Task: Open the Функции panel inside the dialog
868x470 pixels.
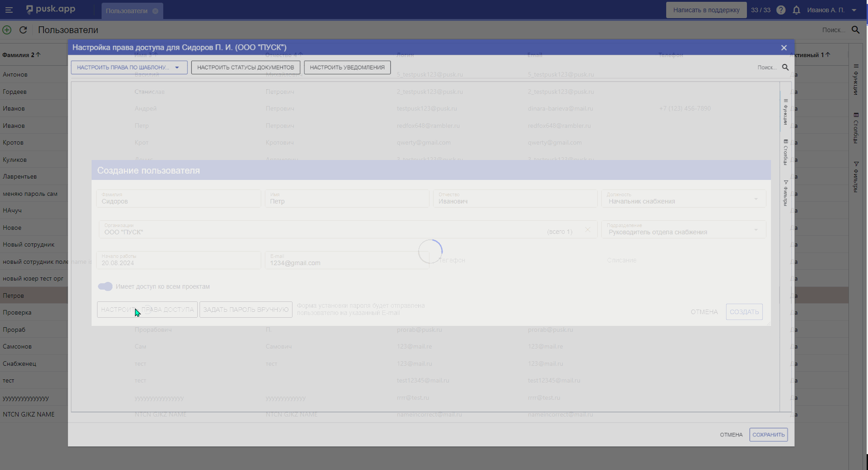Action: click(785, 111)
